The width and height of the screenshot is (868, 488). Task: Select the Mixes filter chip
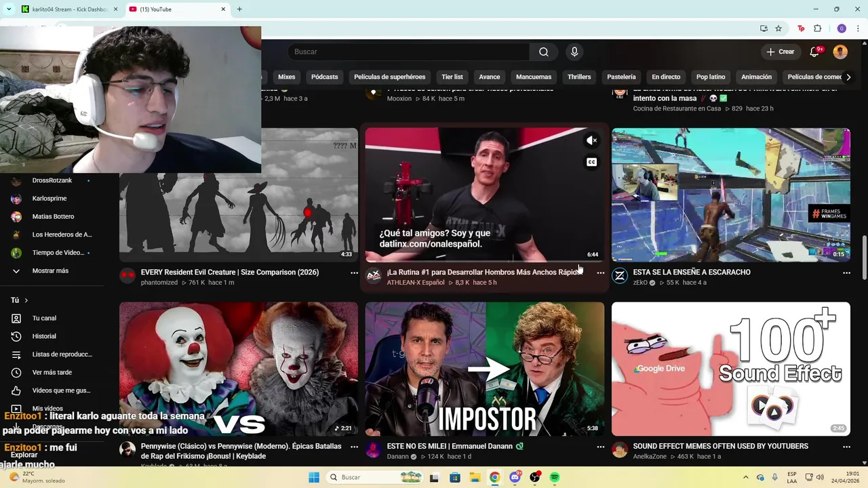pos(286,77)
